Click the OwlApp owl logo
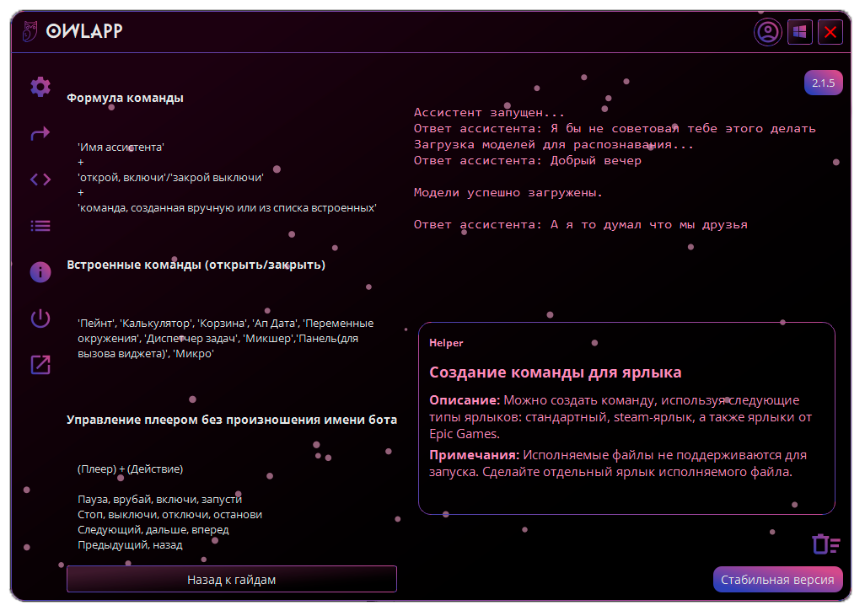The width and height of the screenshot is (865, 616). [x=31, y=29]
